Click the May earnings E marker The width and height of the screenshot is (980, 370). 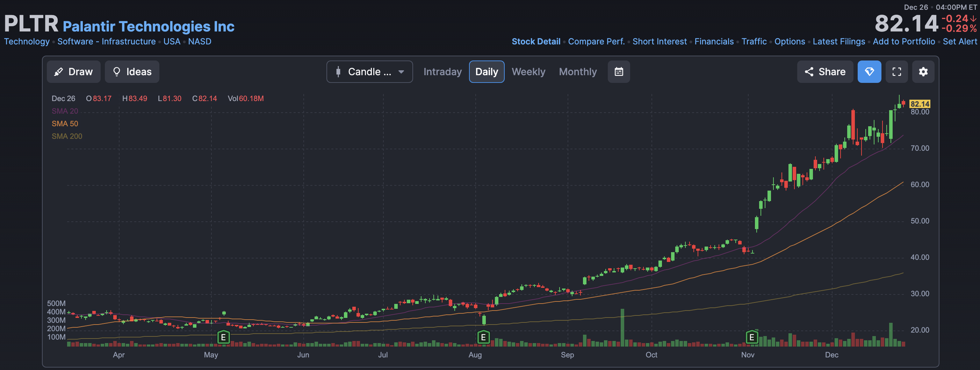click(223, 337)
